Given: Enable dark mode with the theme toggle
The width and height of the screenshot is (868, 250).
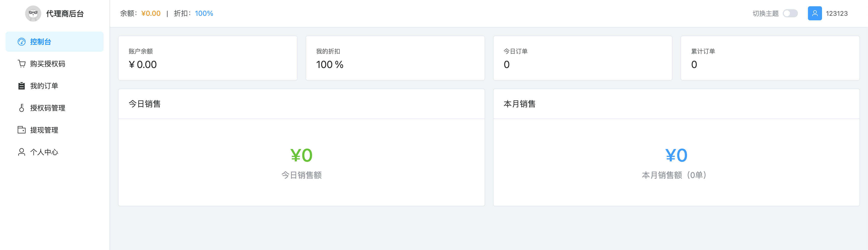Looking at the screenshot, I should pos(790,14).
